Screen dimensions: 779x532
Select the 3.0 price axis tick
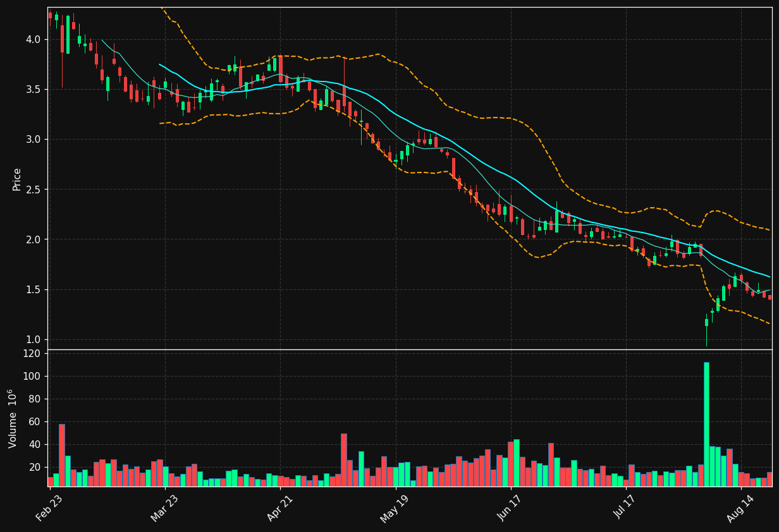[33, 140]
